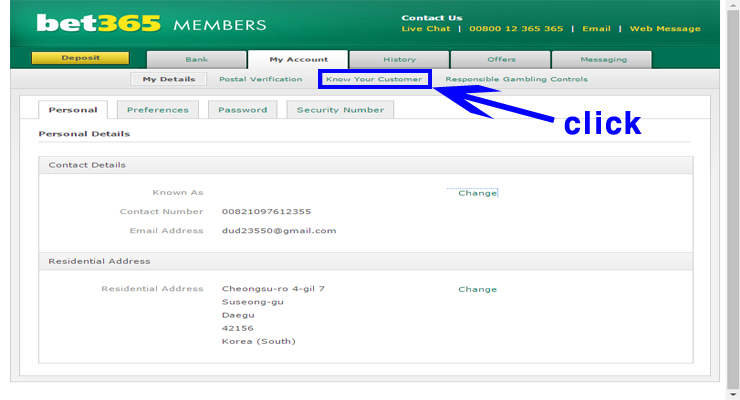Open the Messaging tab
740x400 pixels.
(603, 59)
